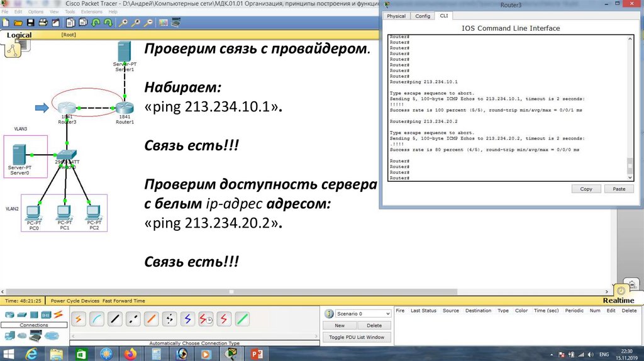This screenshot has height=361, width=644.
Task: Switch to CLI tab in Router3 window
Action: 444,16
